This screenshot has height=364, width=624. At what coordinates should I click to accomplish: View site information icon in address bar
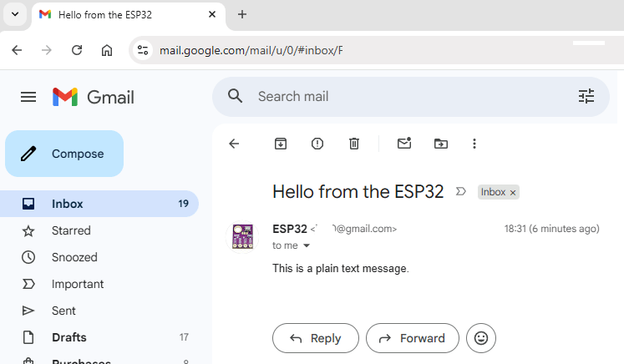143,50
